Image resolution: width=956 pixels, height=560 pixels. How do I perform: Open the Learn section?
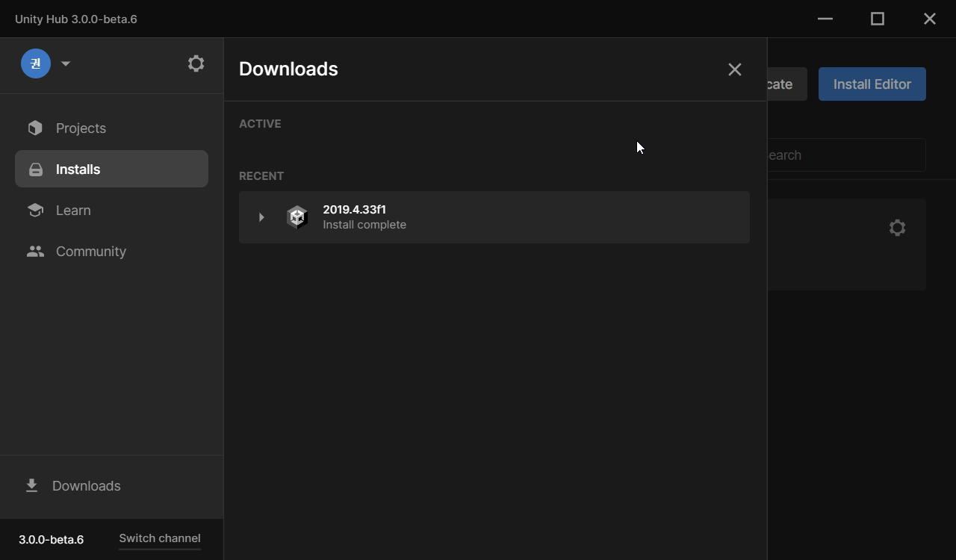click(x=111, y=211)
